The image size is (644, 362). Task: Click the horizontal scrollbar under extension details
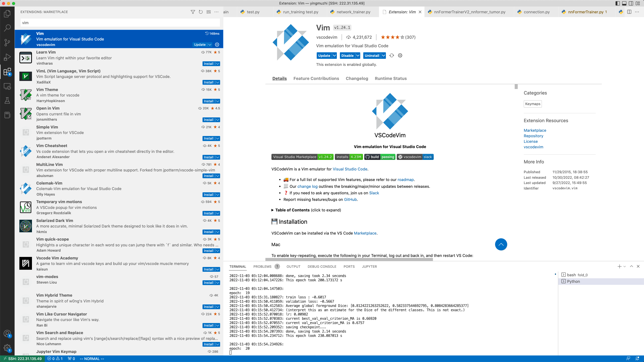(x=349, y=259)
